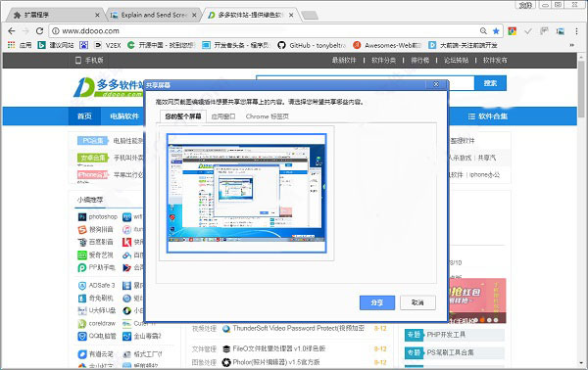Choose the entire screen preview thumbnail
Viewport: 588px width, 370px height.
tap(246, 193)
